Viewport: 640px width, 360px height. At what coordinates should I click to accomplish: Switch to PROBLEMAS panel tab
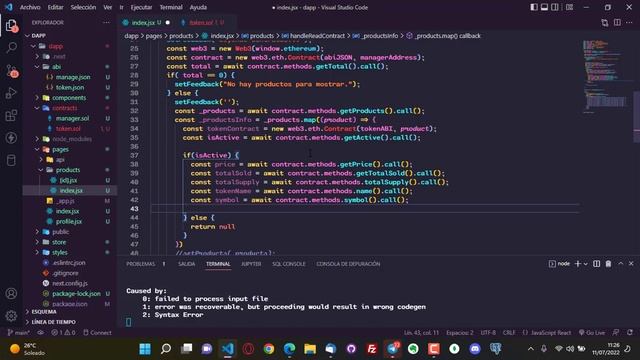(140, 264)
